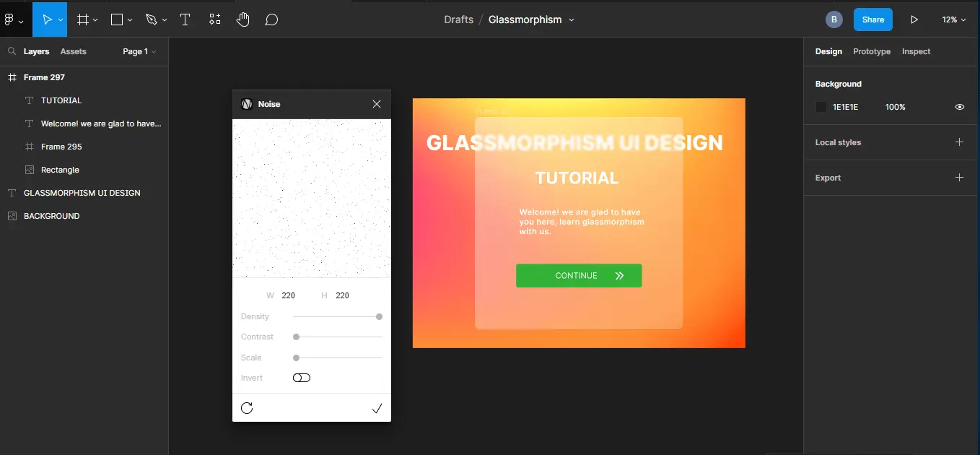The width and height of the screenshot is (980, 455).
Task: Select the Text tool
Action: [x=185, y=19]
